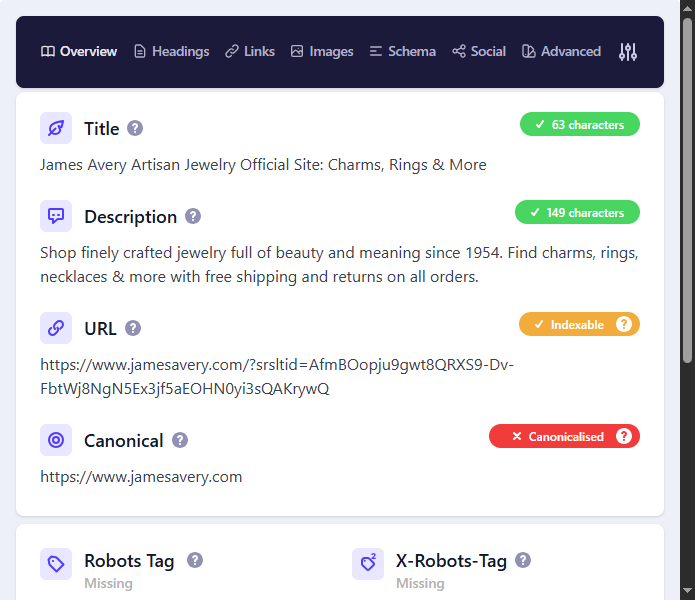
Task: Go to the Images tab
Action: click(x=322, y=52)
